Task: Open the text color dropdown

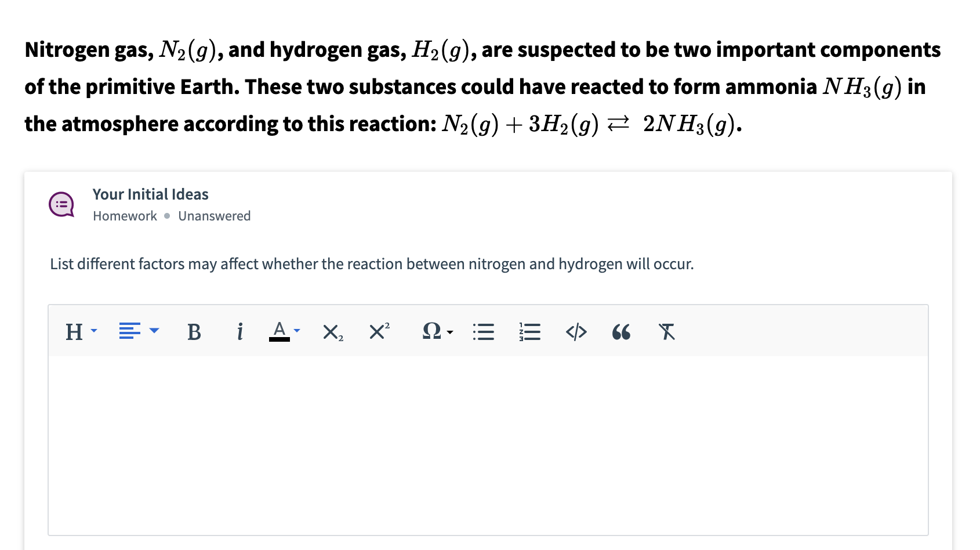Action: tap(285, 331)
